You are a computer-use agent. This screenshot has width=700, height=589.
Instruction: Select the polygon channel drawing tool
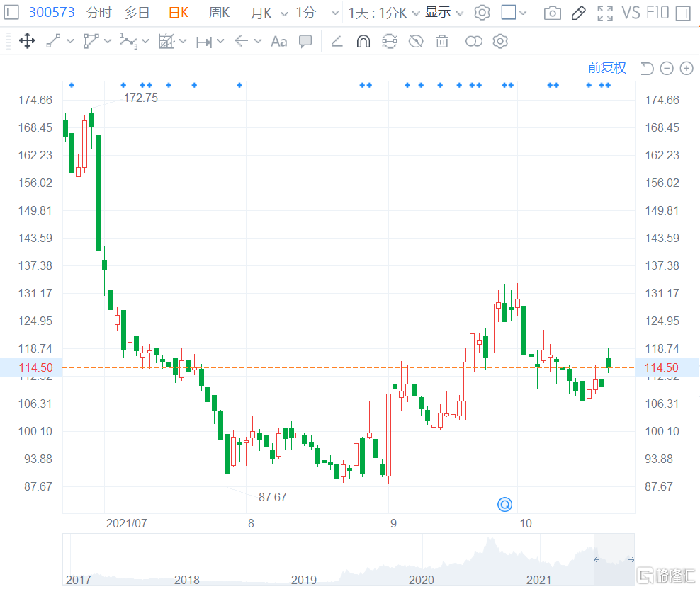click(x=91, y=42)
